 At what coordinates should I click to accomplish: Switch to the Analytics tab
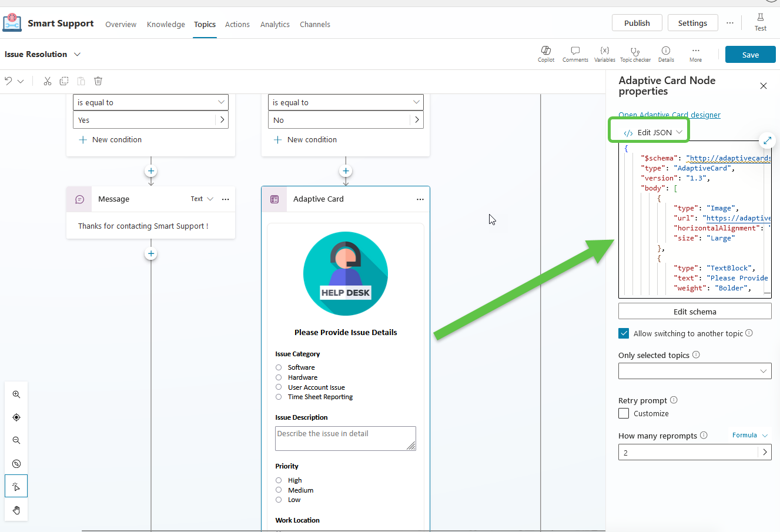click(x=274, y=24)
